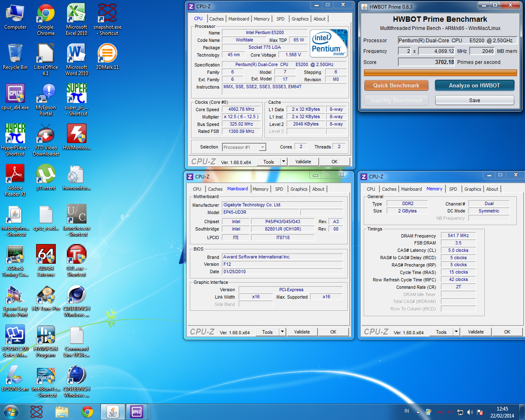The image size is (525, 420).
Task: Show hidden system tray icons
Action: click(418, 412)
